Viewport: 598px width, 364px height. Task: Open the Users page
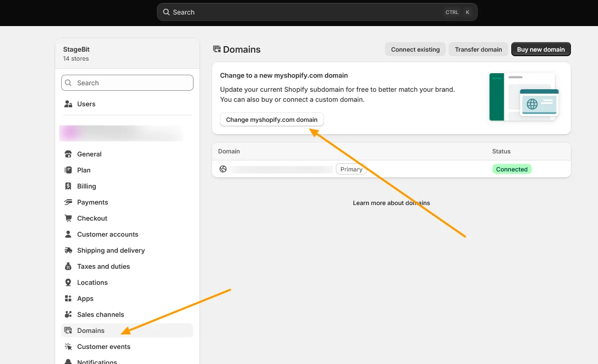(x=127, y=104)
